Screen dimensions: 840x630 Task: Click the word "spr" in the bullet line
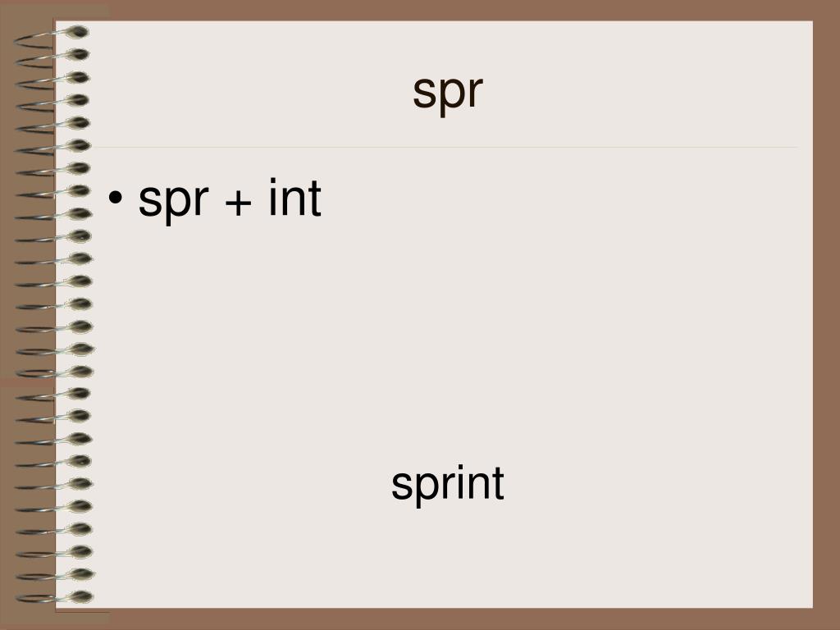173,201
